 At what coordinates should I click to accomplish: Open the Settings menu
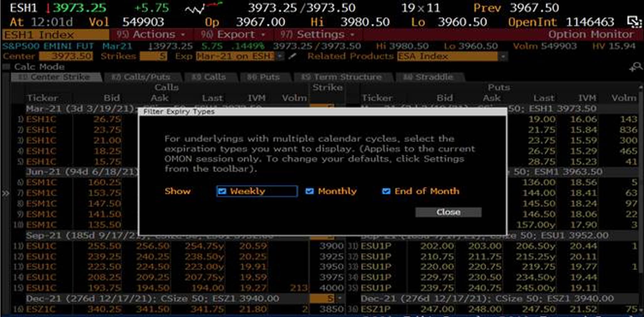317,34
